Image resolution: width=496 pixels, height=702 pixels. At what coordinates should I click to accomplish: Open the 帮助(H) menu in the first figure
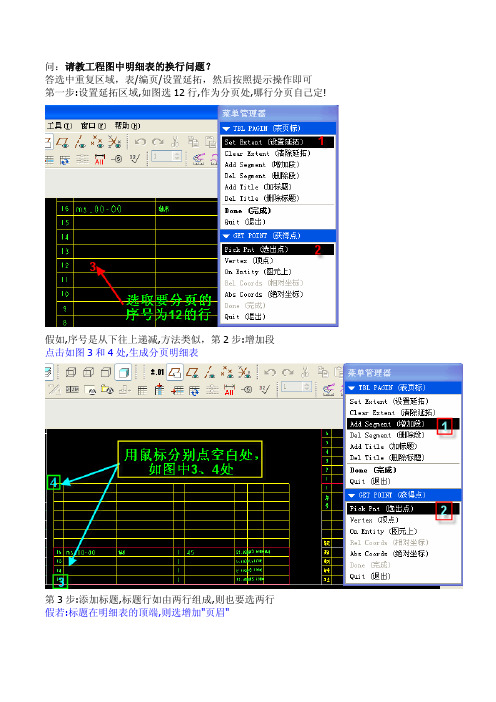point(127,126)
